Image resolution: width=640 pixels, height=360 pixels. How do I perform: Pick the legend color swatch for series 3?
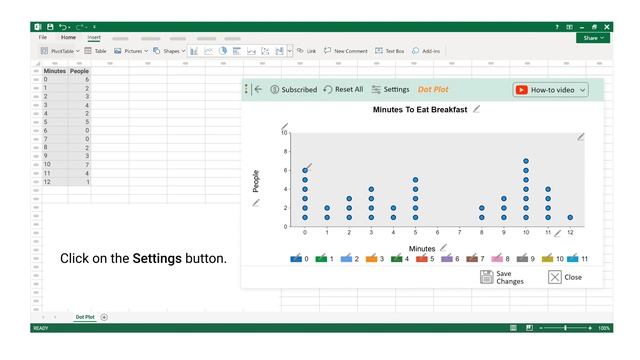pos(371,258)
